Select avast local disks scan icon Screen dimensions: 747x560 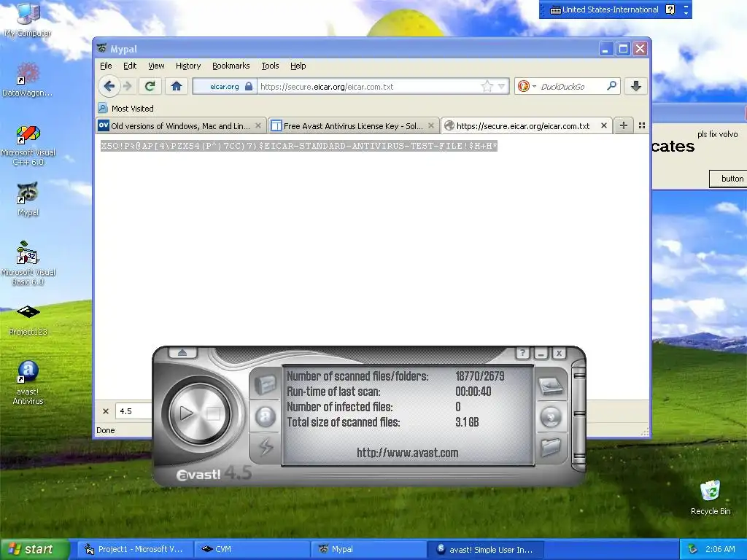click(x=551, y=385)
